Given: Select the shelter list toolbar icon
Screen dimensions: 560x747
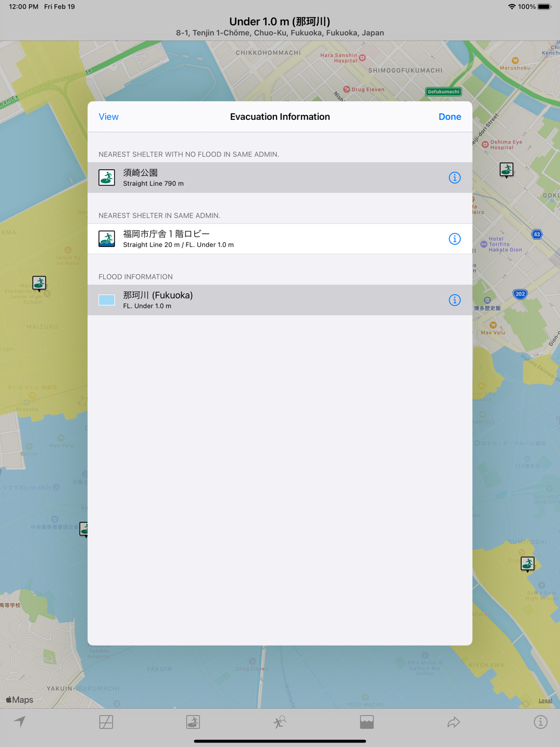Looking at the screenshot, I should 193,722.
